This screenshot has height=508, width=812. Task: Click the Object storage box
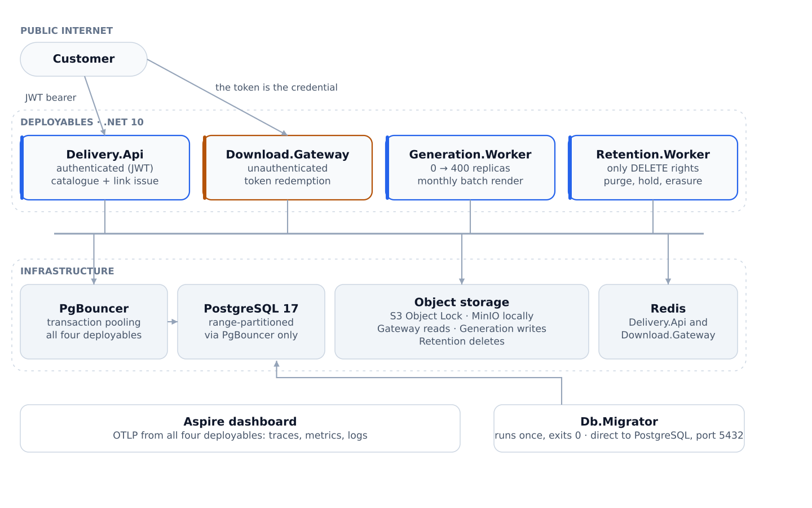coord(462,322)
